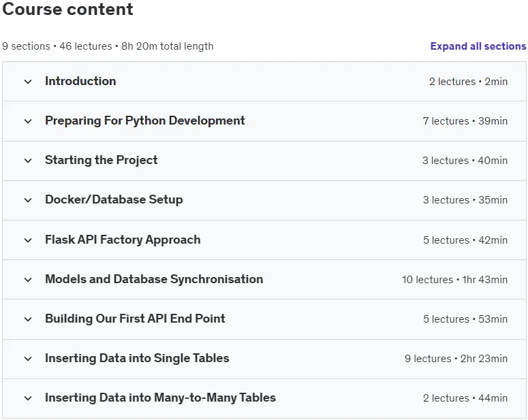Click chevron for Inserting Data into Many-to-Many Tables
528x420 pixels.
pyautogui.click(x=28, y=398)
